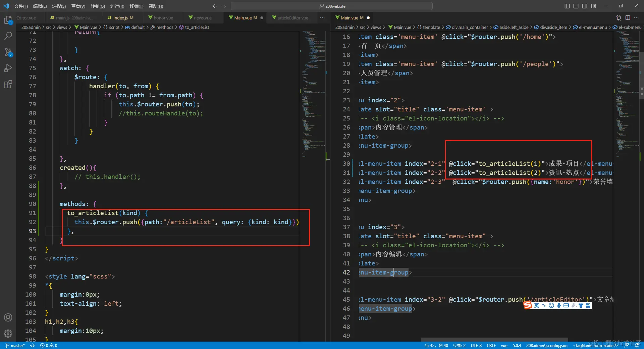
Task: Click 208admin\jsconfig.json in status bar
Action: point(547,345)
